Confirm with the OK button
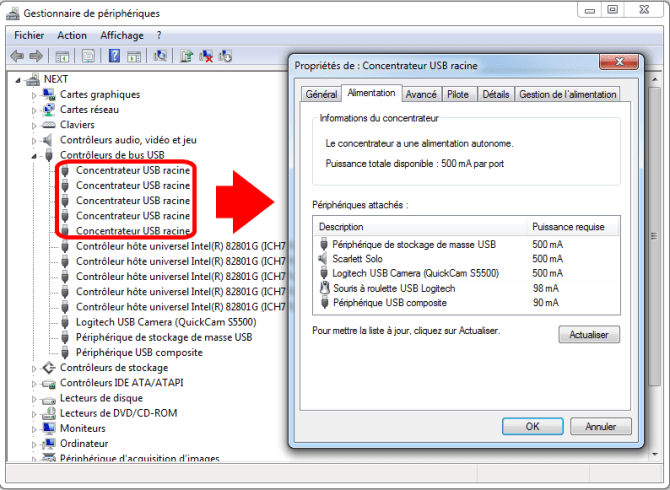This screenshot has height=490, width=670. click(532, 426)
